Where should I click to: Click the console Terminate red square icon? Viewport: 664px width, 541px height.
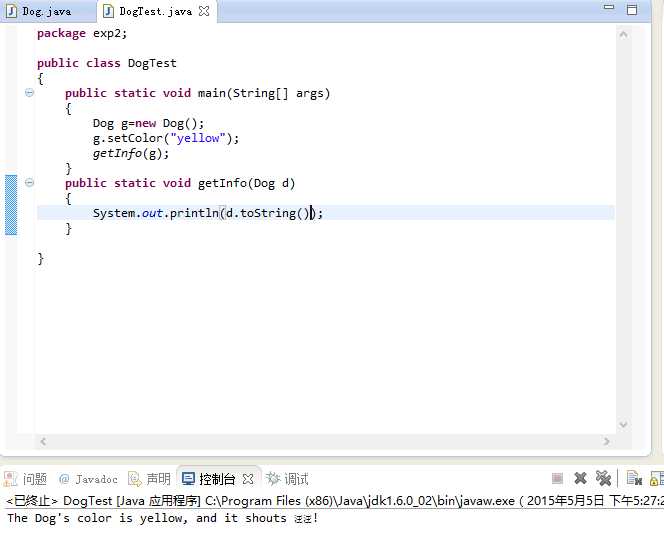(557, 479)
